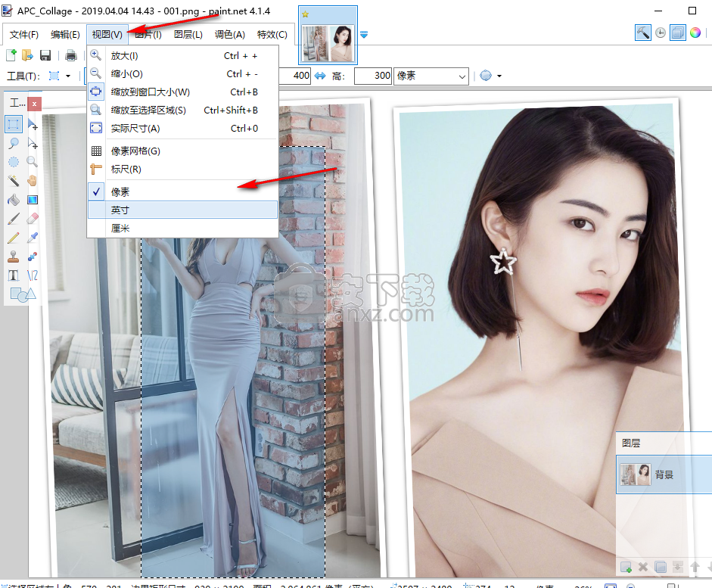Toggle the History window clock icon
The width and height of the screenshot is (712, 588).
point(661,33)
